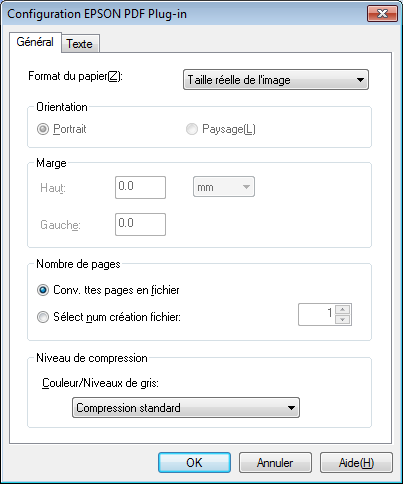The width and height of the screenshot is (403, 484).
Task: Switch to the Texte tab
Action: click(80, 44)
